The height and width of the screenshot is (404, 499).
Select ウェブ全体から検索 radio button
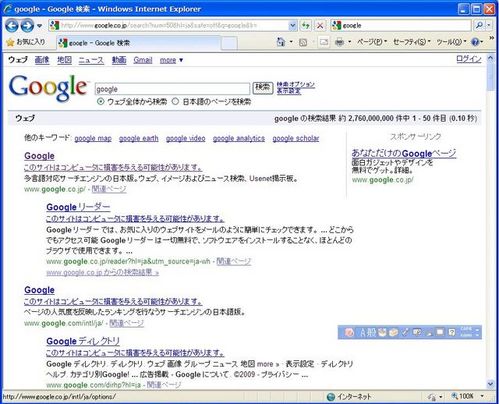[100, 102]
